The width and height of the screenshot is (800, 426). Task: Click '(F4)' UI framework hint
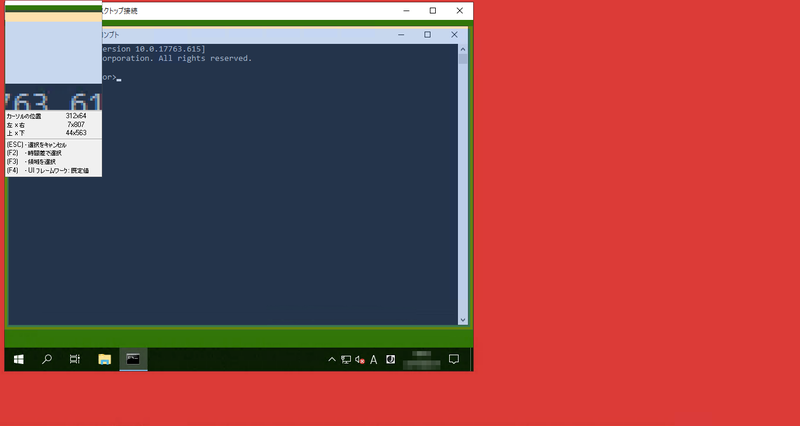pos(48,170)
